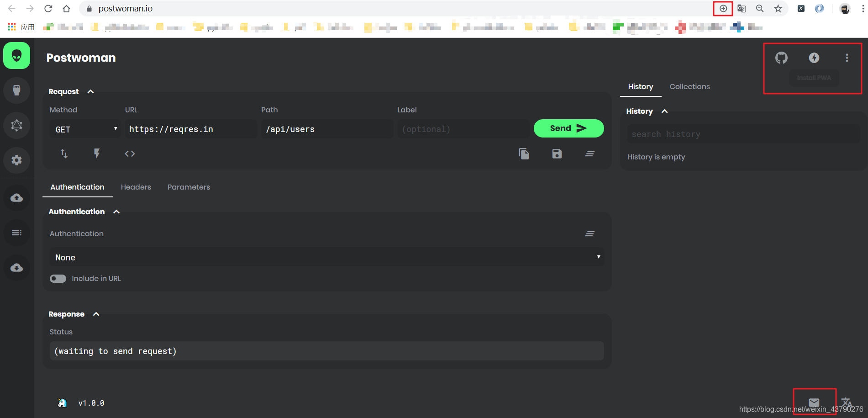Save request with floppy disk icon
868x418 pixels.
coord(557,154)
